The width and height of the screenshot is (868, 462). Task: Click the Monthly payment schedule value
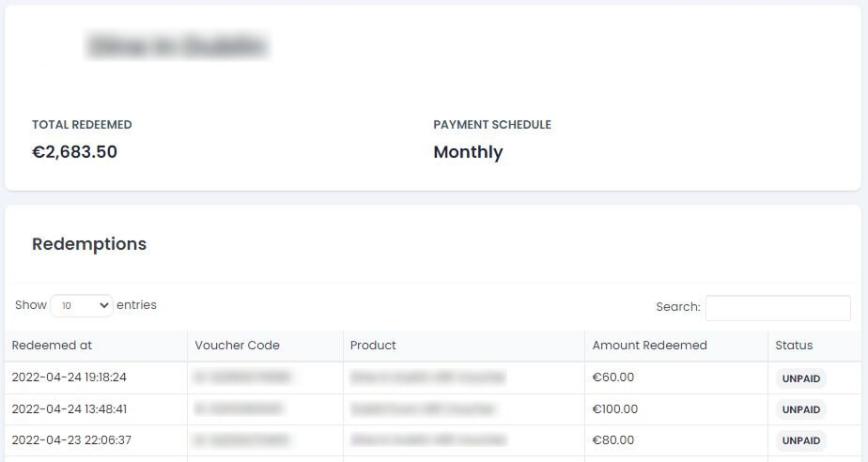pos(468,152)
